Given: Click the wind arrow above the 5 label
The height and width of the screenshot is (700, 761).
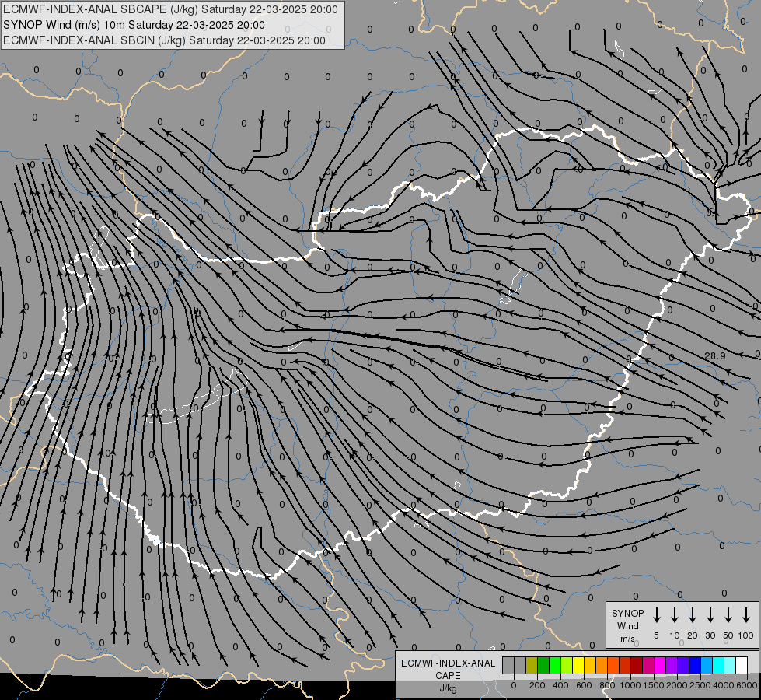Looking at the screenshot, I should tap(656, 615).
